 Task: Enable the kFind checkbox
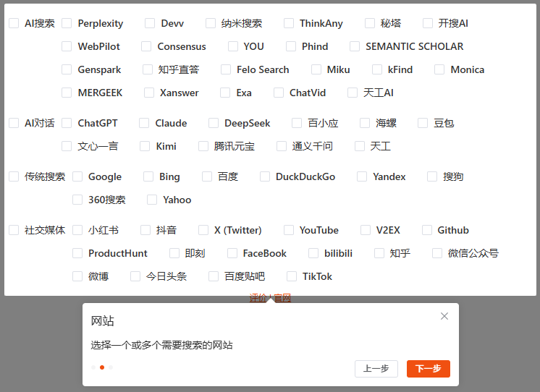click(377, 69)
